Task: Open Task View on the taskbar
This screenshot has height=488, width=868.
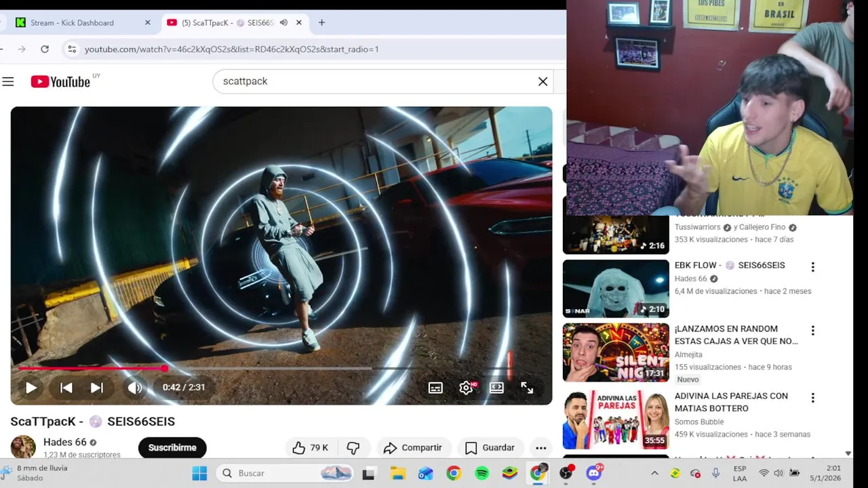Action: (368, 473)
